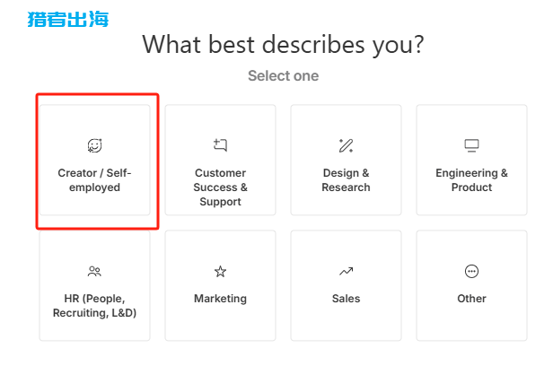Click the HR people icon

(94, 271)
